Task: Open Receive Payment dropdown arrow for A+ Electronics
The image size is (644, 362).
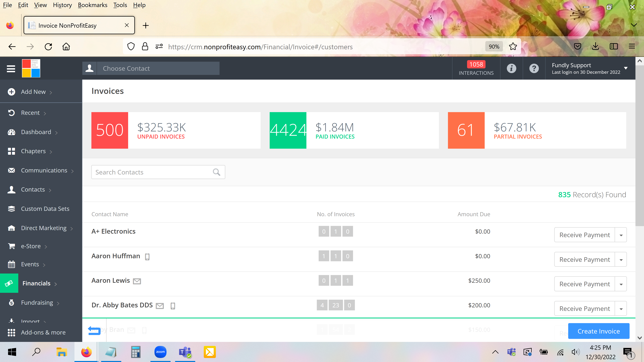Action: point(621,235)
